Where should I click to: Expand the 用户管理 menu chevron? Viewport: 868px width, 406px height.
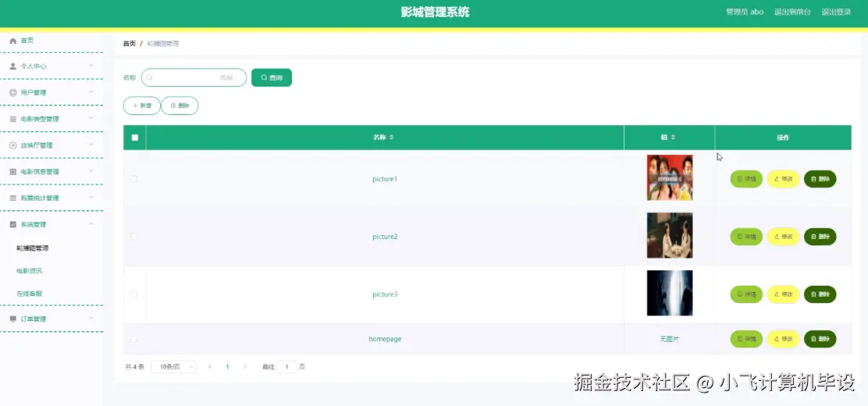pos(91,92)
